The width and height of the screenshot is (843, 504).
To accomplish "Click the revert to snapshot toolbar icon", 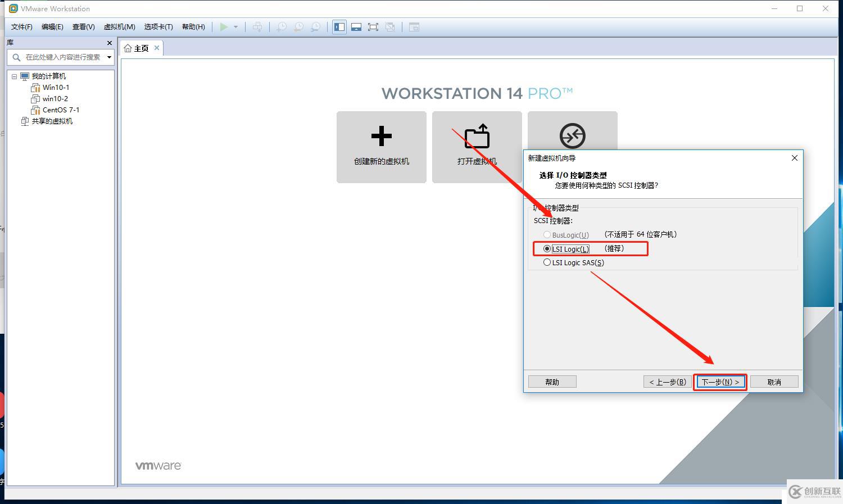I will point(299,27).
